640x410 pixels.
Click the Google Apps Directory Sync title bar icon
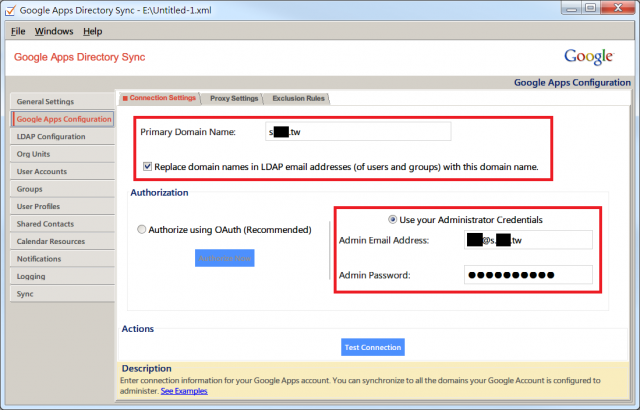[10, 10]
